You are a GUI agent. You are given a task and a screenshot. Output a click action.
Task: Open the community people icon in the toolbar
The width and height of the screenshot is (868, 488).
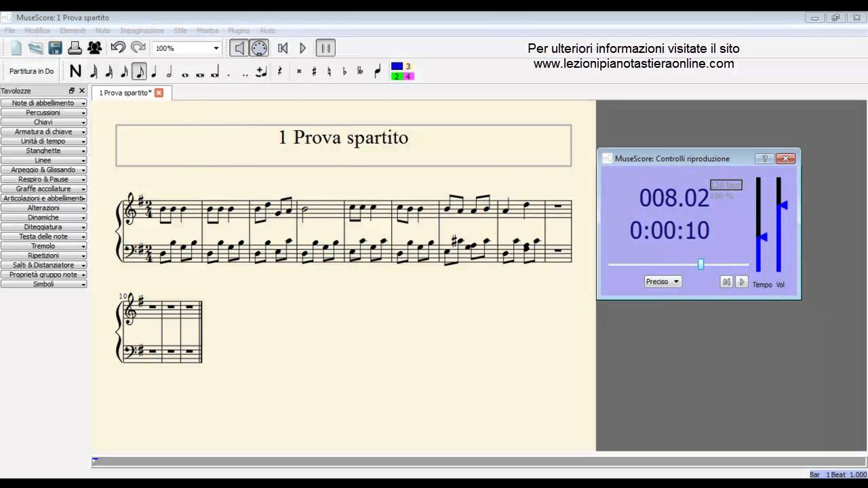point(94,48)
